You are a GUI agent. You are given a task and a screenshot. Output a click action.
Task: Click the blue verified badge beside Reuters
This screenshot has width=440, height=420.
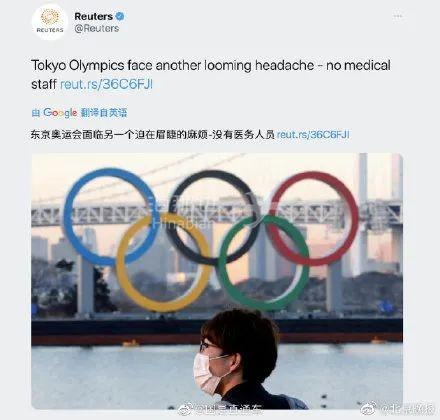(x=120, y=16)
